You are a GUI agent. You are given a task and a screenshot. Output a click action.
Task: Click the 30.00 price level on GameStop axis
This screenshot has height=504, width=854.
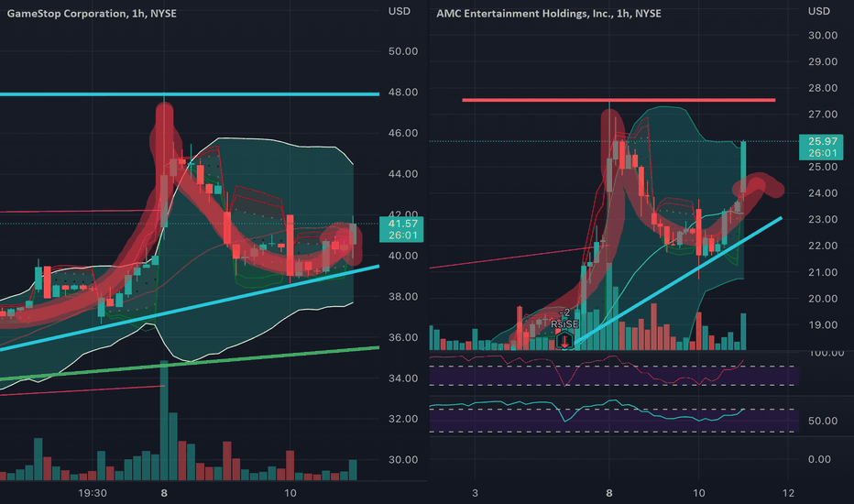[403, 460]
